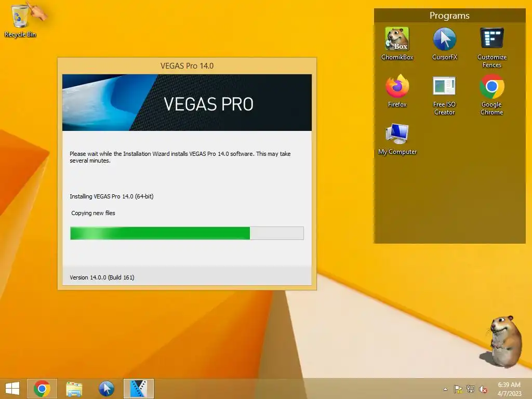Launch Google Chrome from the Programs fence
The width and height of the screenshot is (532, 399).
click(x=491, y=96)
